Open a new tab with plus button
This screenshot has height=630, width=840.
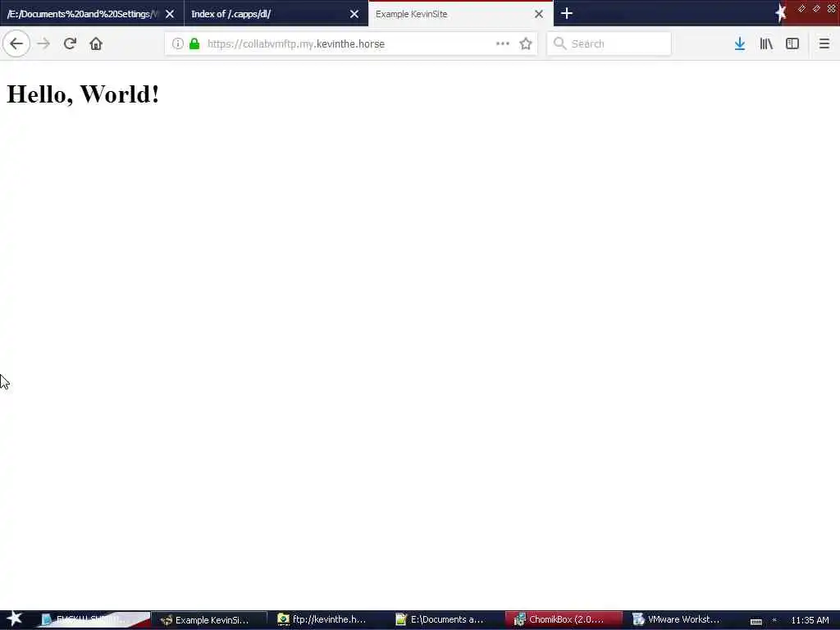(x=567, y=13)
